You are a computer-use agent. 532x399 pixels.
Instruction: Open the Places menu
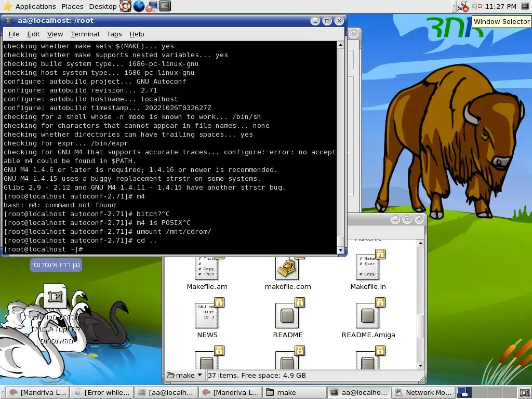(x=72, y=6)
